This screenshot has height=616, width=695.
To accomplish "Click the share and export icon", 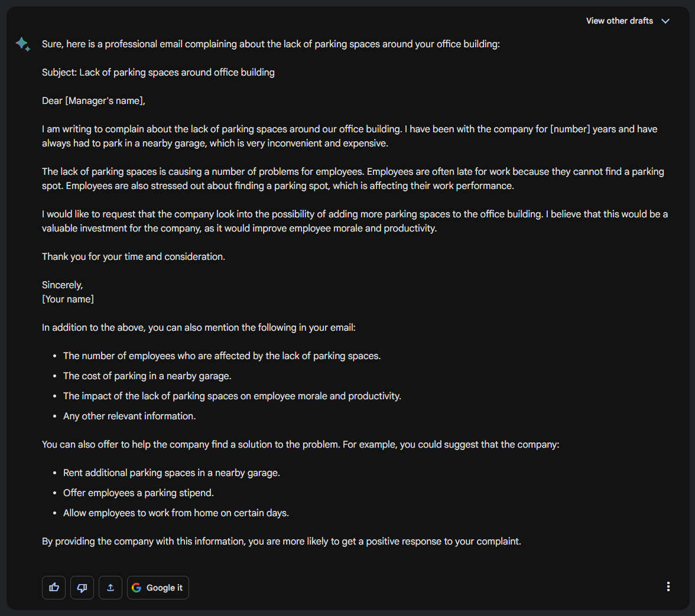I will click(x=111, y=588).
